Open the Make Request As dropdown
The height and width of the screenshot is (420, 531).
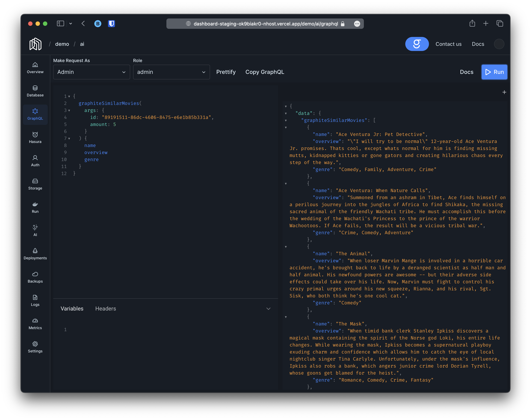92,72
